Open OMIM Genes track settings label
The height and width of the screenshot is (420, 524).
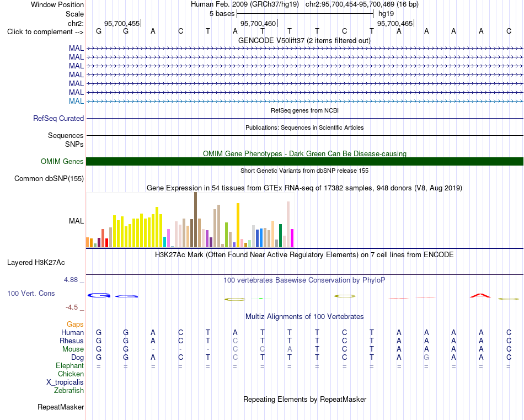point(62,162)
